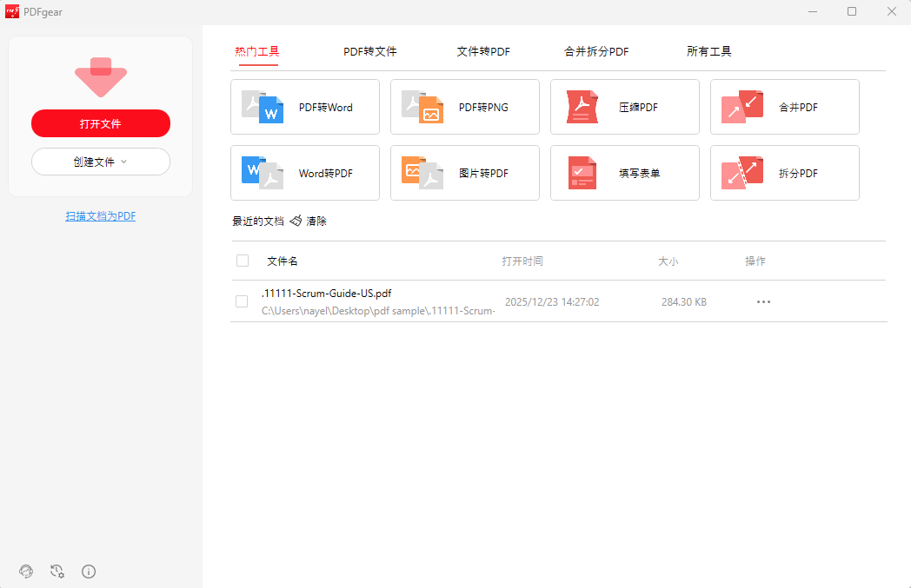Open the three-dot actions menu for the Scrum Guide file

[x=763, y=301]
